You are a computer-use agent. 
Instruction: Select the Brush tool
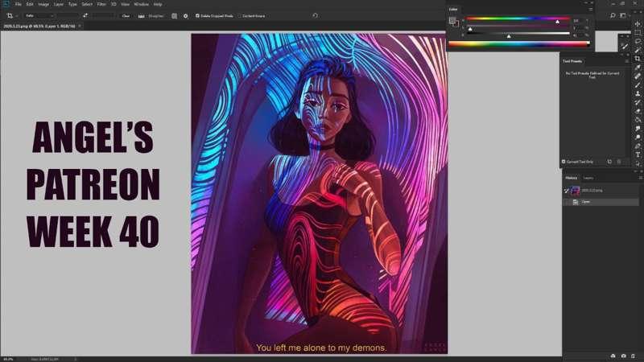click(638, 84)
